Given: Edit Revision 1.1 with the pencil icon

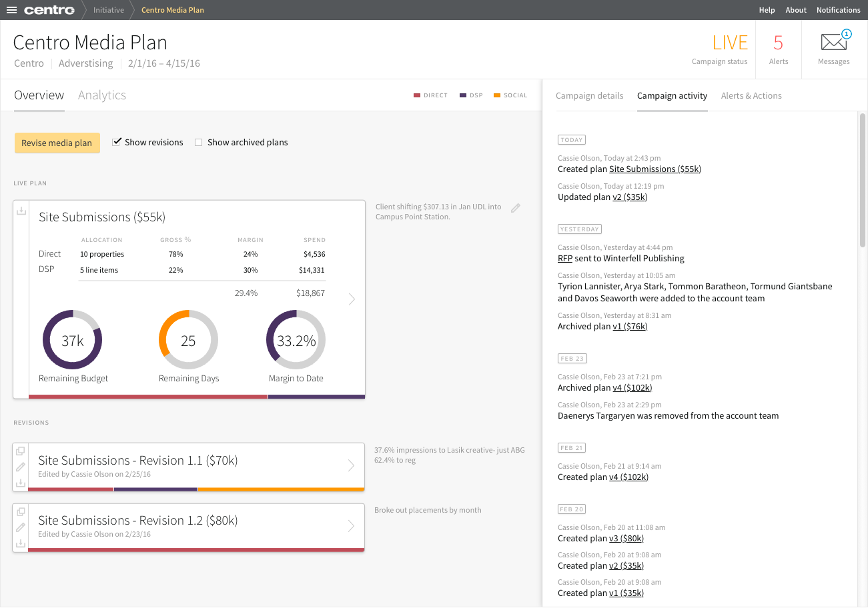Looking at the screenshot, I should point(20,466).
